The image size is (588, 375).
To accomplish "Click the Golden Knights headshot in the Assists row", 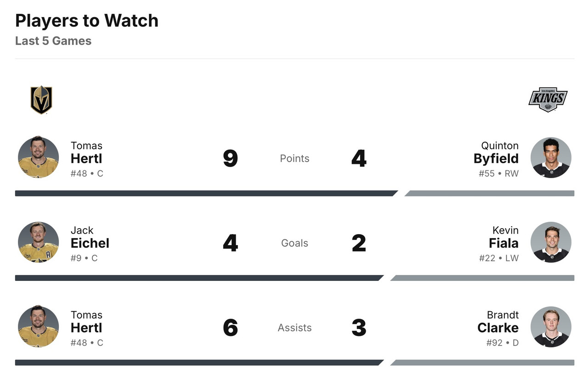I will (x=39, y=327).
